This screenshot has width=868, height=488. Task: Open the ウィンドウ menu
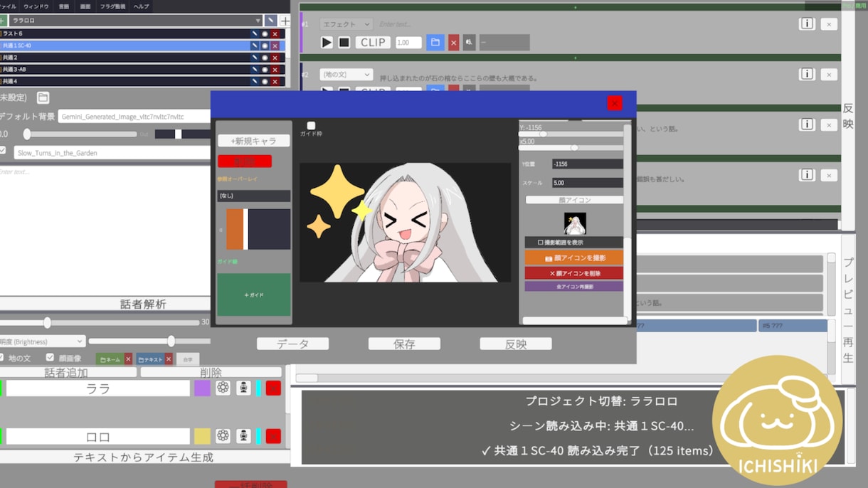tap(36, 6)
